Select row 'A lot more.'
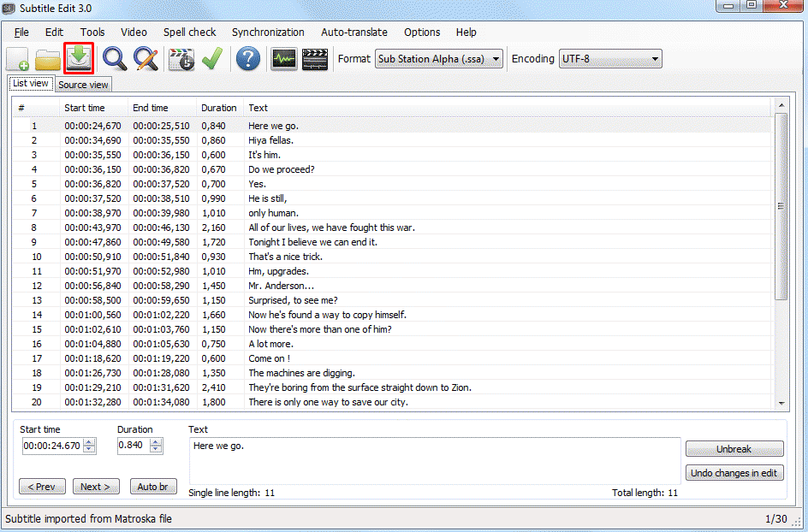This screenshot has height=532, width=808. [392, 344]
